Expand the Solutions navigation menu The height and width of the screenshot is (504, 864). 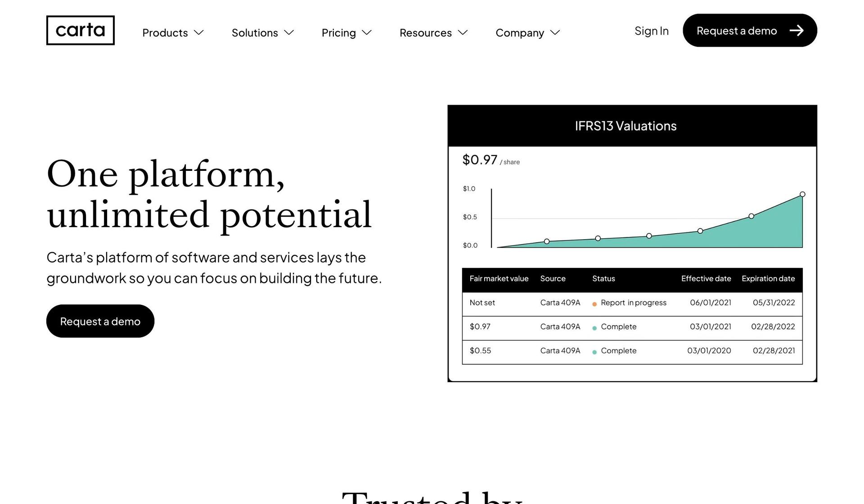click(x=261, y=32)
